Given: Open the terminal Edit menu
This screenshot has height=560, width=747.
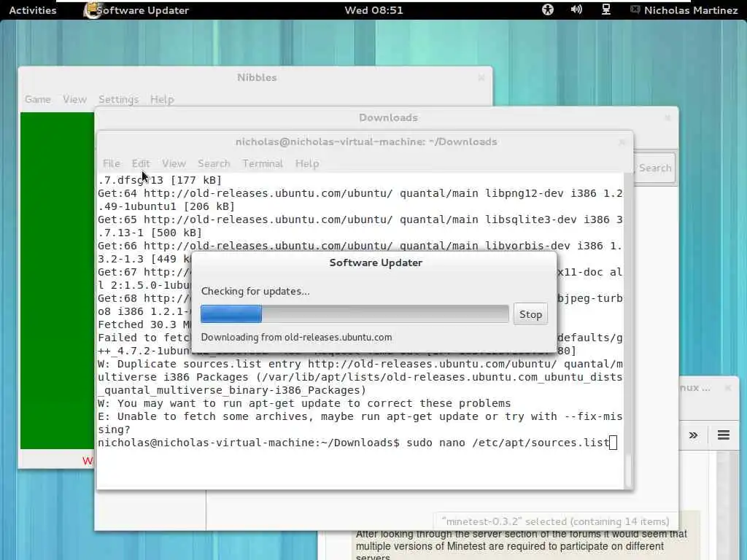Looking at the screenshot, I should tap(141, 163).
